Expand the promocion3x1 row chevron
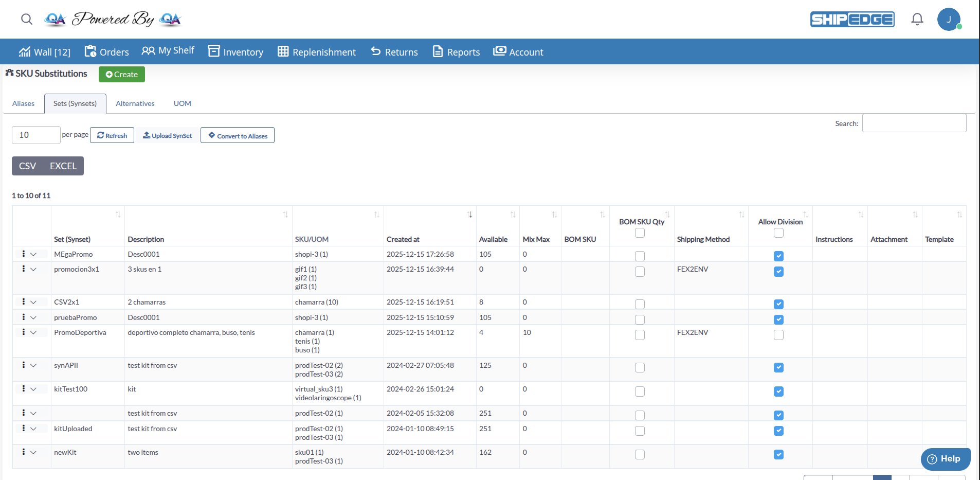 coord(33,269)
